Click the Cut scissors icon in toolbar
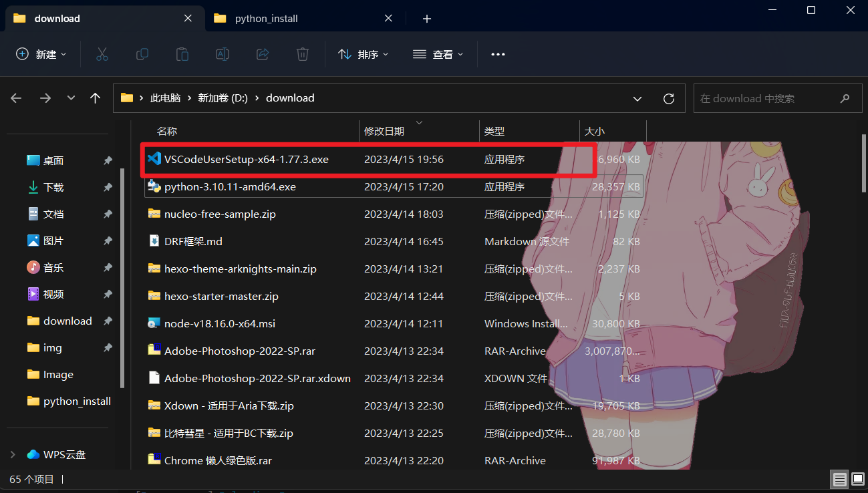The image size is (868, 493). [102, 54]
